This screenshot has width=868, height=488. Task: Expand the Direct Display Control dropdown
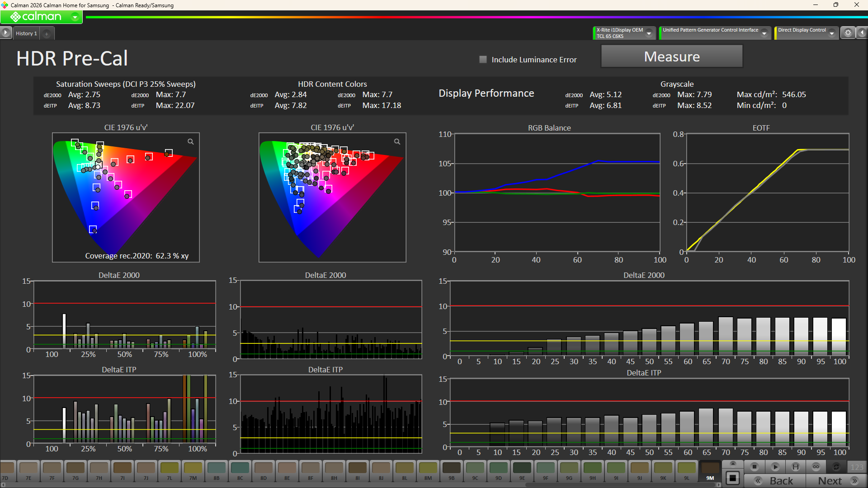tap(831, 33)
